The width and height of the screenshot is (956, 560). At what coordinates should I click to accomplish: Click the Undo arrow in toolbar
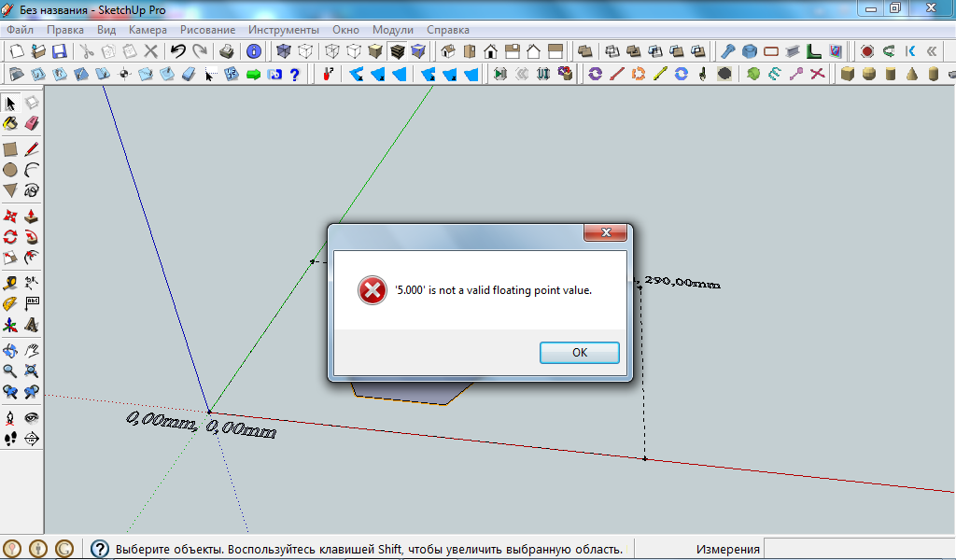click(177, 51)
